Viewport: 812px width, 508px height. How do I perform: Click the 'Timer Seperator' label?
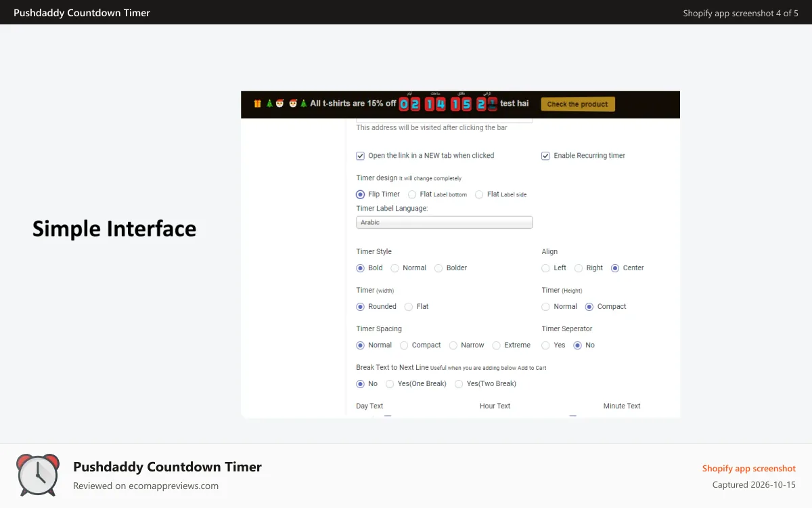point(567,329)
